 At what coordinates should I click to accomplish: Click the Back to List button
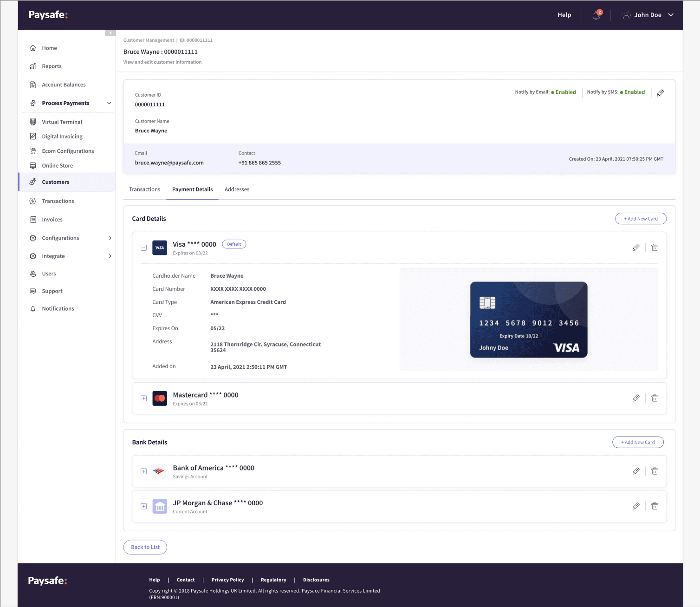(x=145, y=547)
